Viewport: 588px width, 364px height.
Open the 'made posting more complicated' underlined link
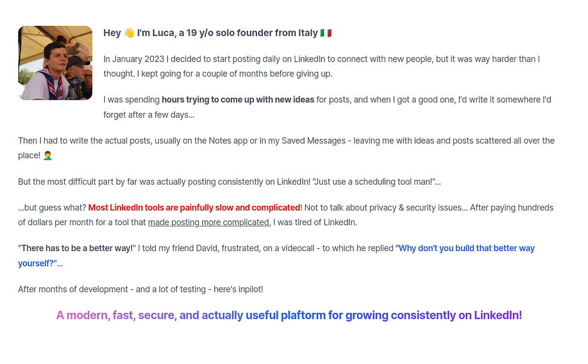(x=208, y=222)
